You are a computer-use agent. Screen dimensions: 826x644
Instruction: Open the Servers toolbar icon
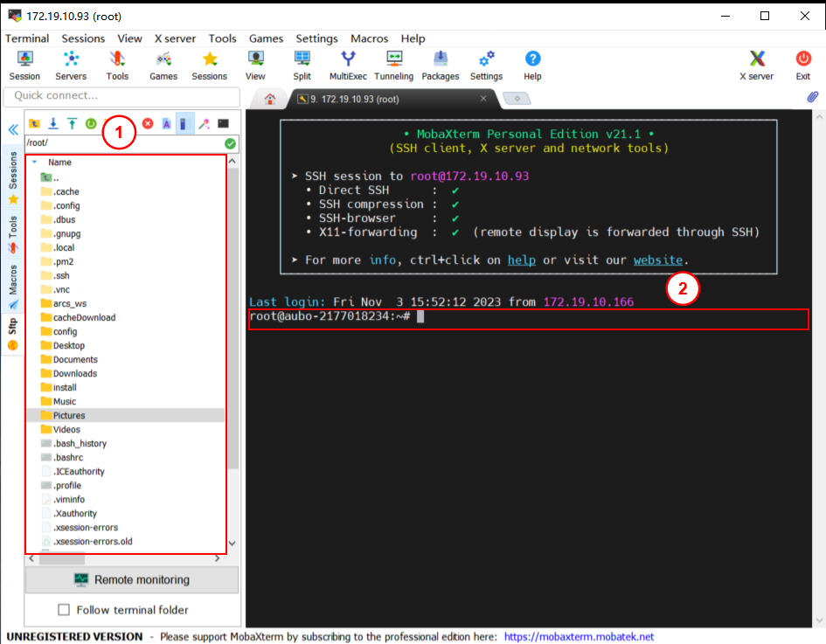[x=71, y=66]
